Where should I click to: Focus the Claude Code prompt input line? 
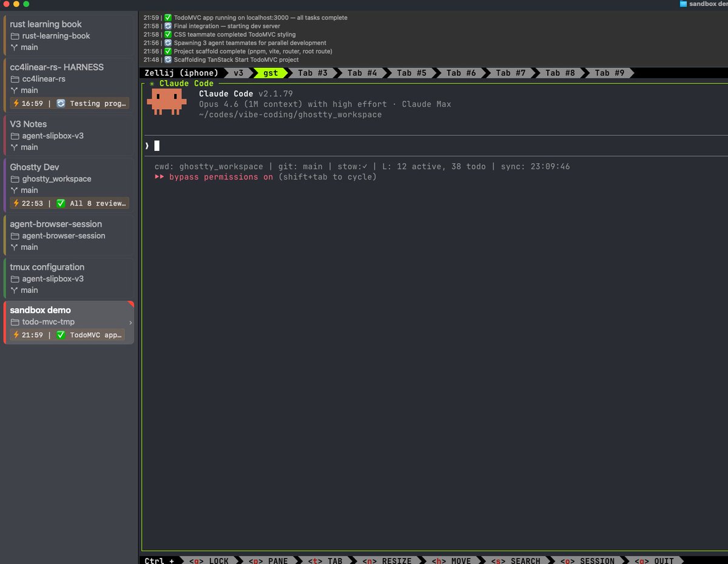click(436, 146)
